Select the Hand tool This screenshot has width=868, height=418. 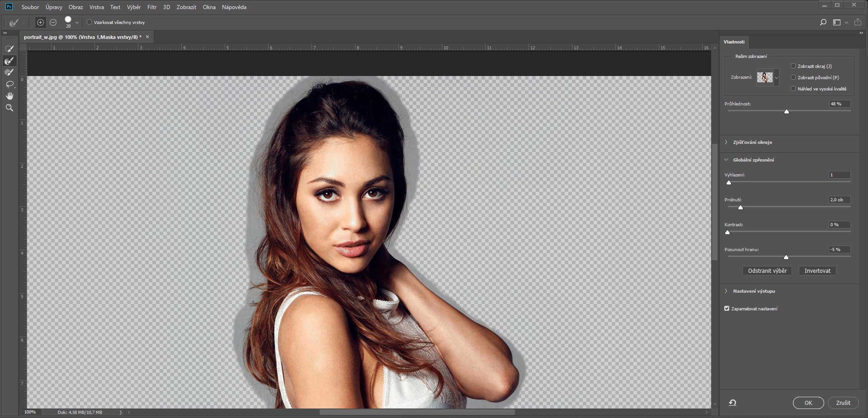(9, 96)
